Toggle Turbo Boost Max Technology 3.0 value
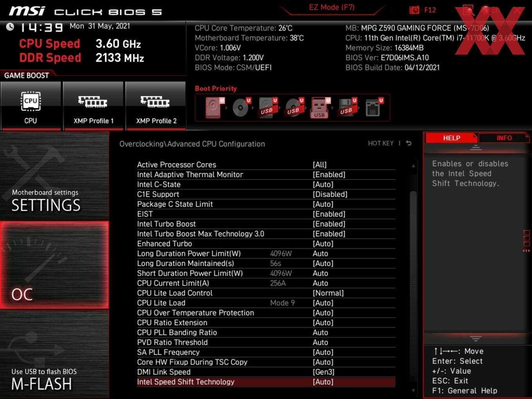This screenshot has width=532, height=399. (x=329, y=234)
